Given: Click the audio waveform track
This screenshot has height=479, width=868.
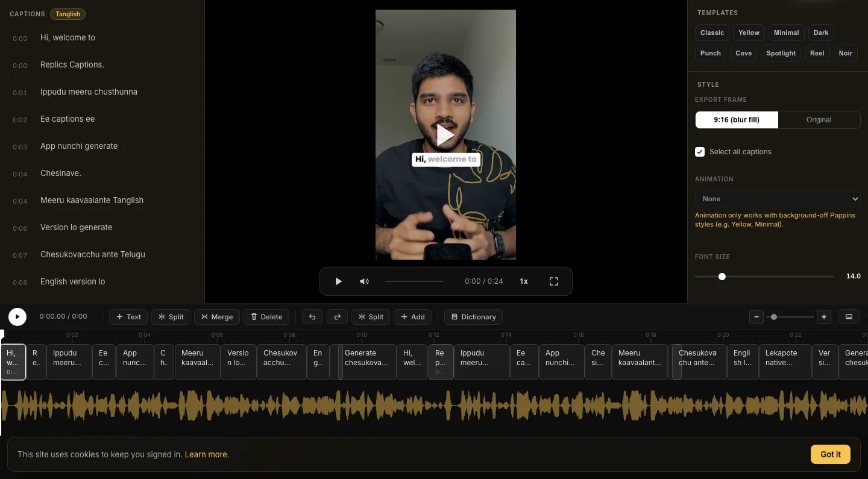Looking at the screenshot, I should tap(434, 405).
